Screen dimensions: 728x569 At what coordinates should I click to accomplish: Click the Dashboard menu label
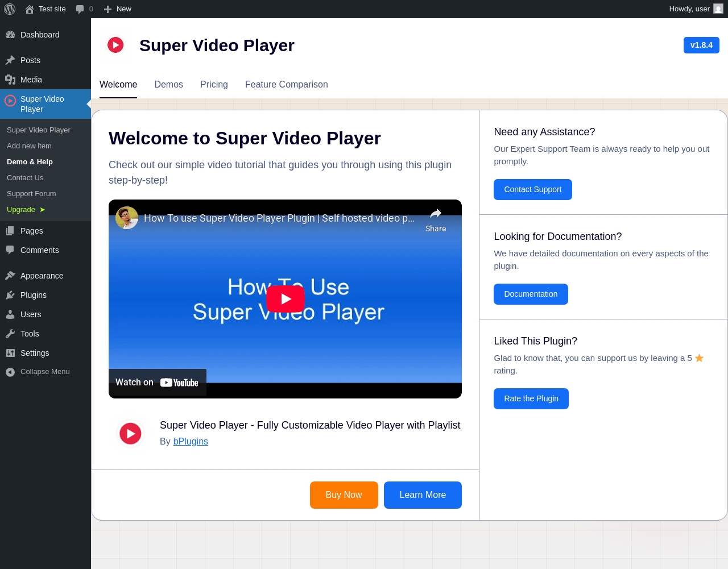coord(40,35)
